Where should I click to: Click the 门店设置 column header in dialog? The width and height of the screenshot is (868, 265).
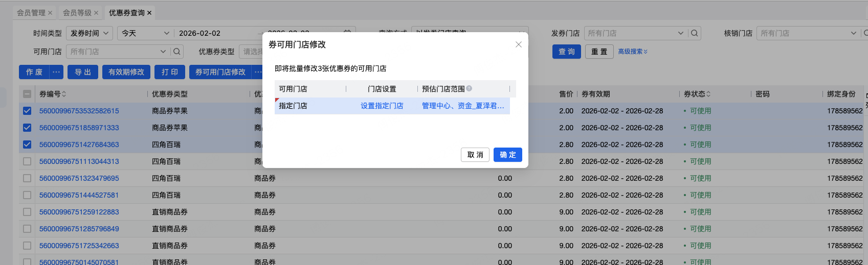click(382, 89)
